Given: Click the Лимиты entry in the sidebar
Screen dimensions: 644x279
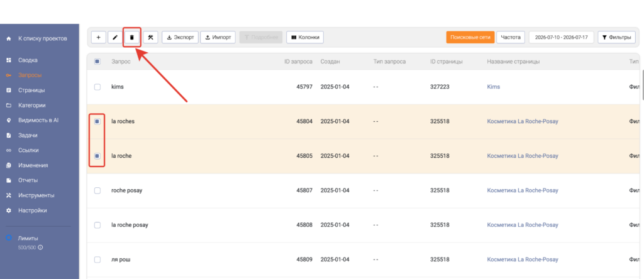Looking at the screenshot, I should 28,238.
